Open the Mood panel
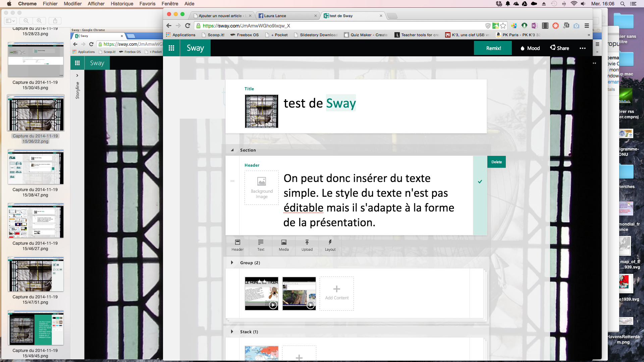This screenshot has width=644, height=362. click(530, 48)
